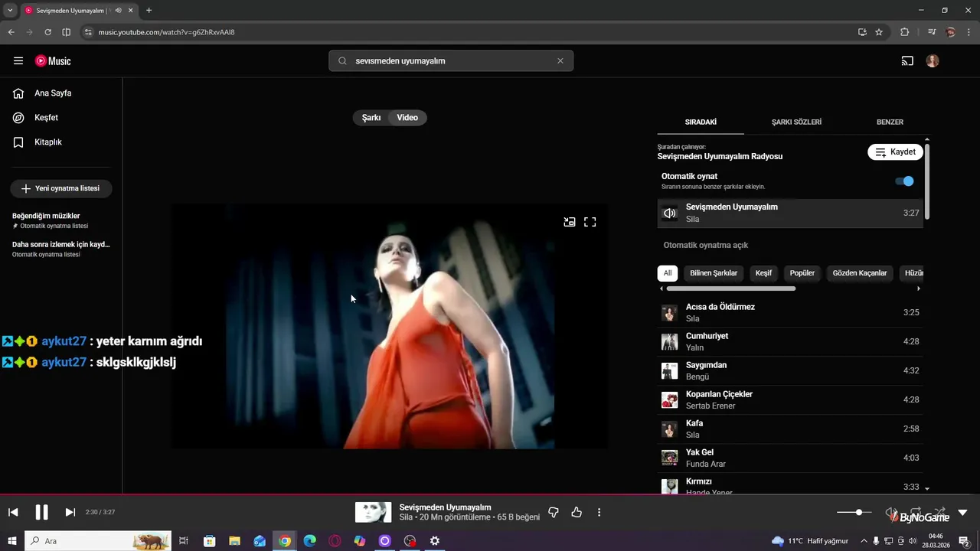Click the Kopanlan Çiçekler album thumbnail

[x=670, y=400]
